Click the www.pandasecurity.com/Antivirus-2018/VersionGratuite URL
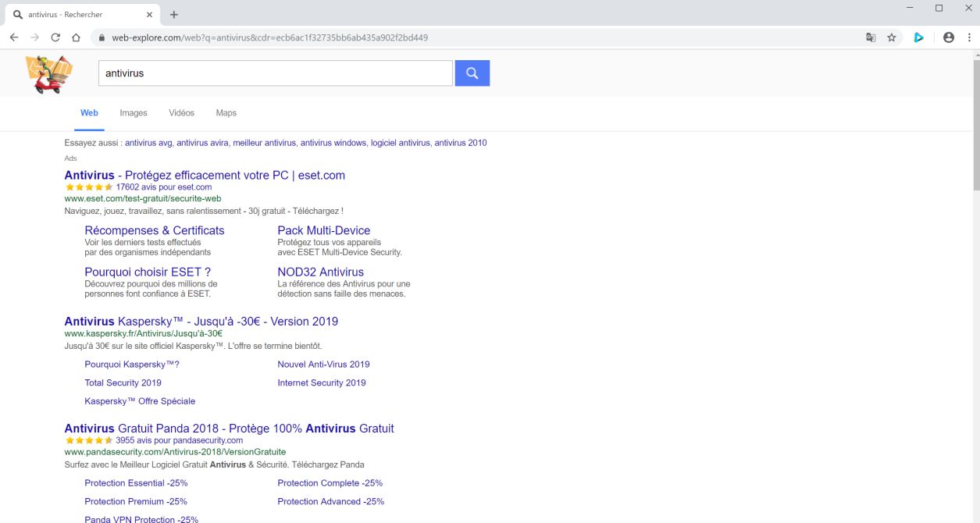This screenshot has height=523, width=980. [x=175, y=452]
